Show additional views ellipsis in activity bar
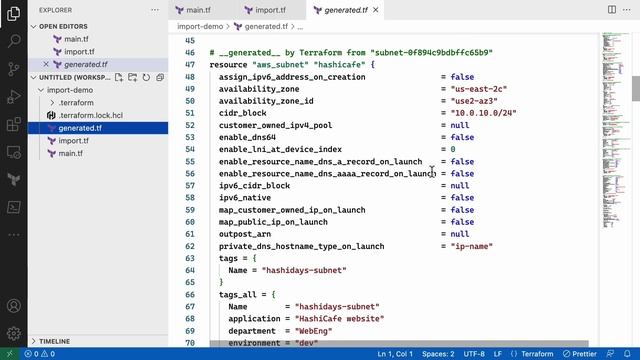Viewport: 640px width, 360px height. click(13, 235)
